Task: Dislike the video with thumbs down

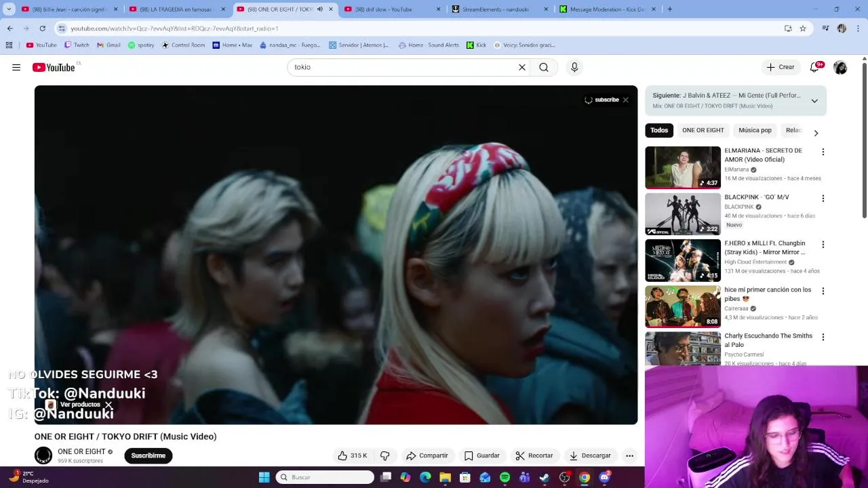Action: coord(384,455)
